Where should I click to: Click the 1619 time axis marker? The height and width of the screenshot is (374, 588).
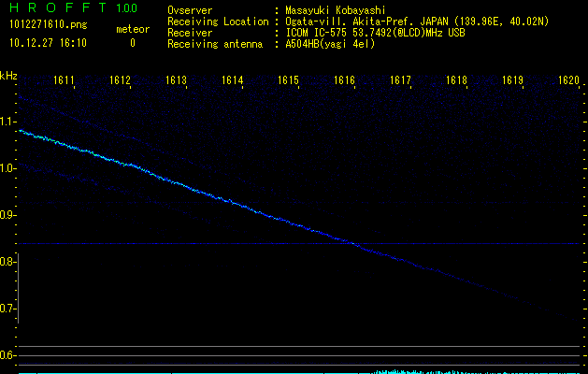coord(512,80)
